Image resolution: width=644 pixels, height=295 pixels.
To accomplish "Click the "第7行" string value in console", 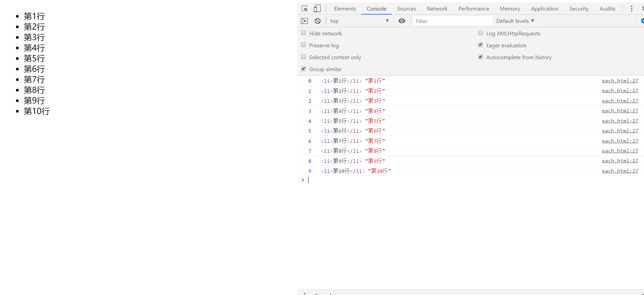I will pos(375,141).
